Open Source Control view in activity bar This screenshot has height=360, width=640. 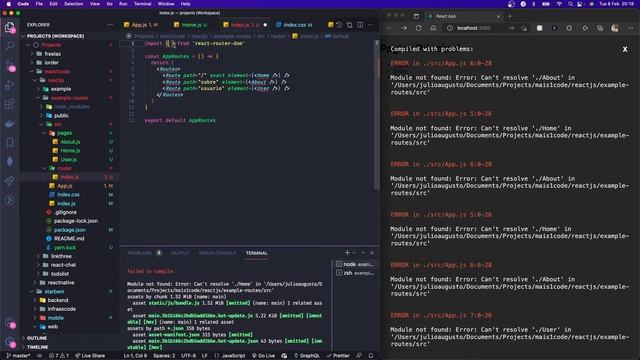pos(9,65)
